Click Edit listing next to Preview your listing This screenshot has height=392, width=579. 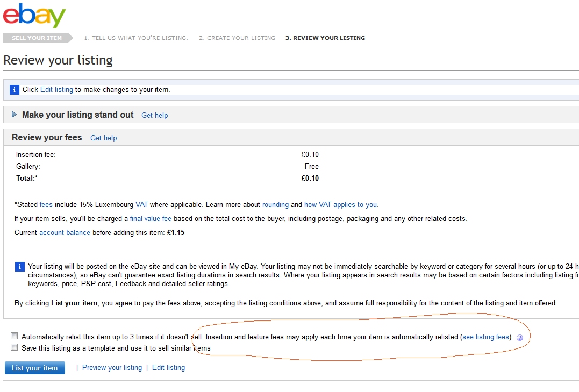point(168,367)
